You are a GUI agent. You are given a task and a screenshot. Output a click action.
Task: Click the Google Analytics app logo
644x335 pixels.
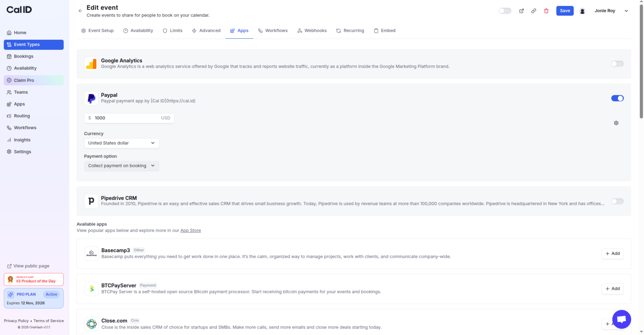click(x=91, y=64)
